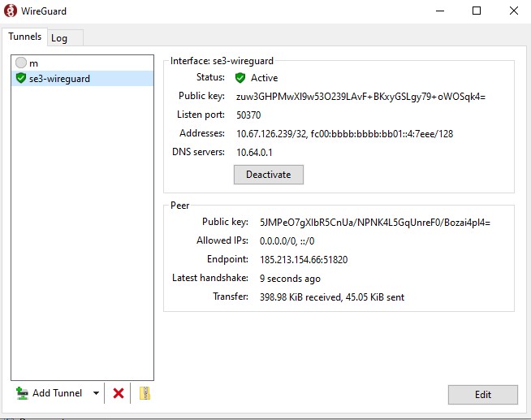The height and width of the screenshot is (420, 531).
Task: Select tunnel named m in the list
Action: click(34, 63)
